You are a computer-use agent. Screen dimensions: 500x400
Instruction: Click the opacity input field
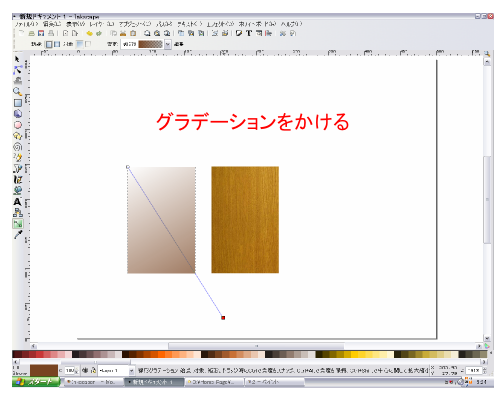70,370
